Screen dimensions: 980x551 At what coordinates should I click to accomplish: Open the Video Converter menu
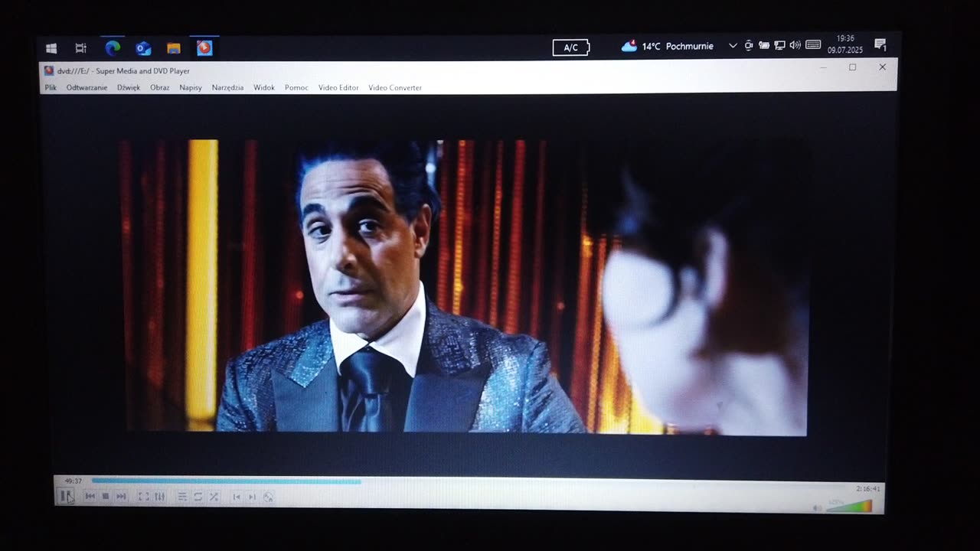pos(395,87)
